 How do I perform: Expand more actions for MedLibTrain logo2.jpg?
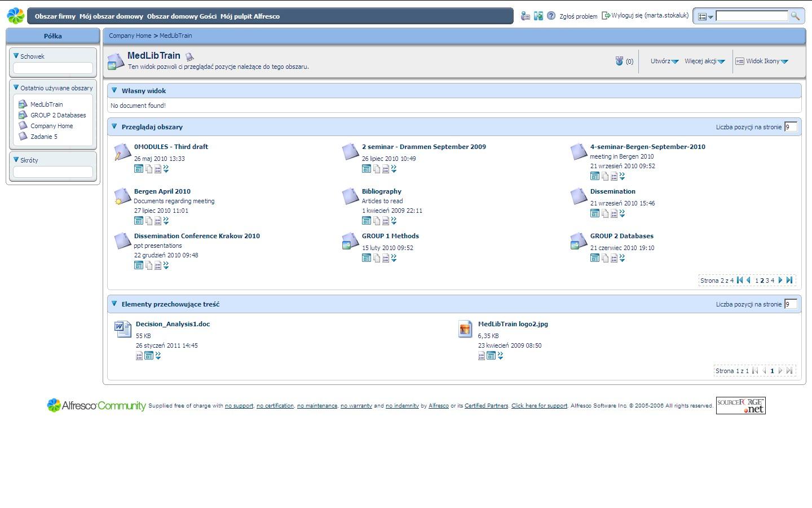click(500, 356)
